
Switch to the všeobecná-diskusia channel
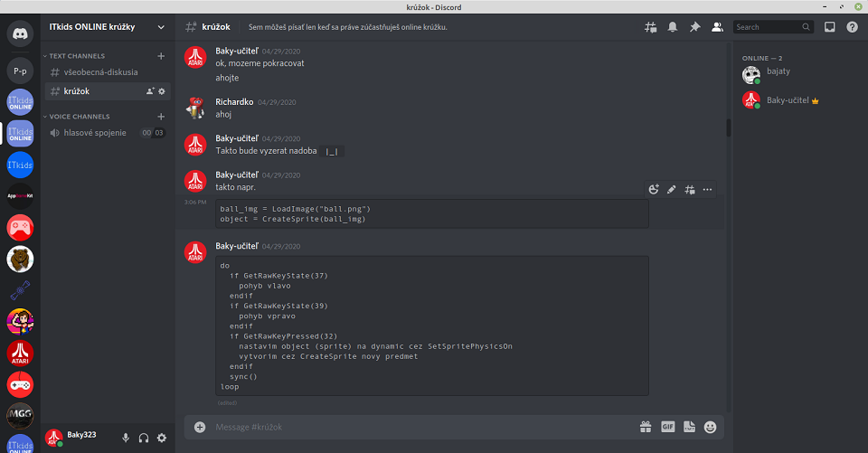point(100,72)
